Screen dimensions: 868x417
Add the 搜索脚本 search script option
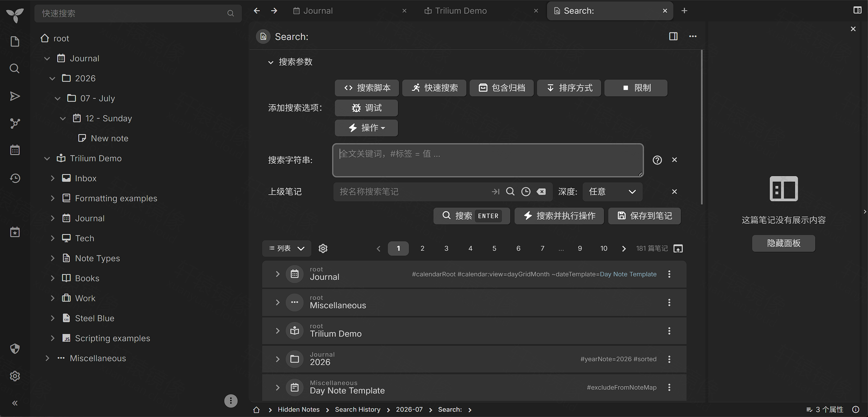pyautogui.click(x=367, y=88)
